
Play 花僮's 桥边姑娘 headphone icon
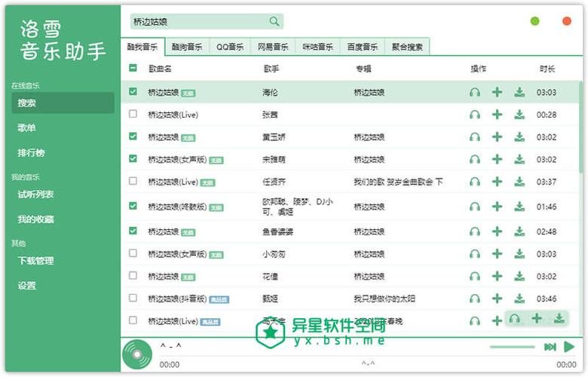tap(475, 277)
